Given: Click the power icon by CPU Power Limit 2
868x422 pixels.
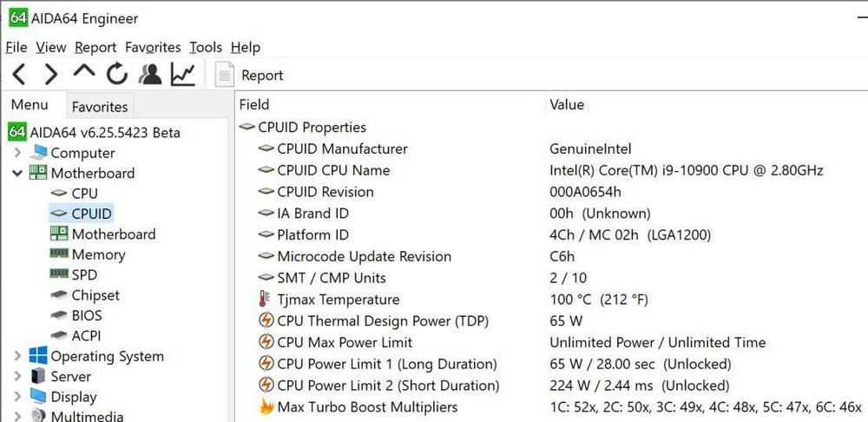Looking at the screenshot, I should (266, 385).
